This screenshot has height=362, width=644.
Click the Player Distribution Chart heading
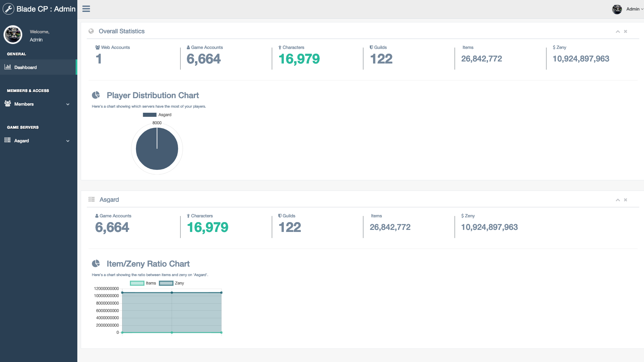coord(153,95)
